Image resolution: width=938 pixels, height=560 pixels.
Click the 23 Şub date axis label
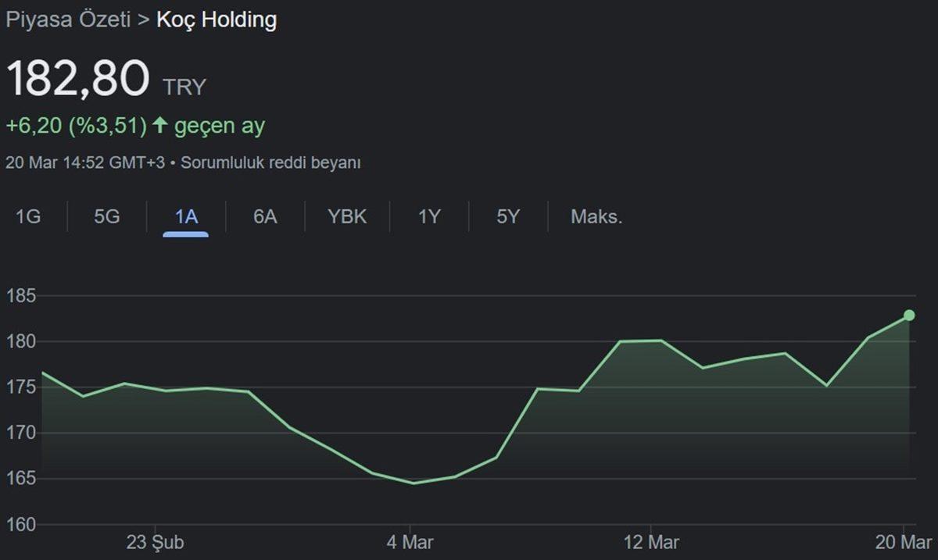(x=155, y=542)
